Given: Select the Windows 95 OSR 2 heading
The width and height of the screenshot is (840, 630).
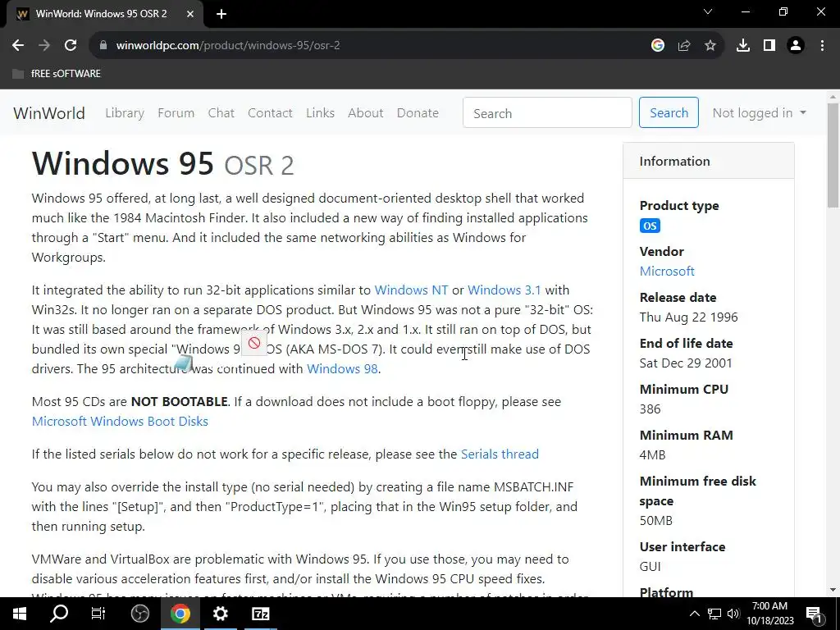Looking at the screenshot, I should click(x=163, y=163).
